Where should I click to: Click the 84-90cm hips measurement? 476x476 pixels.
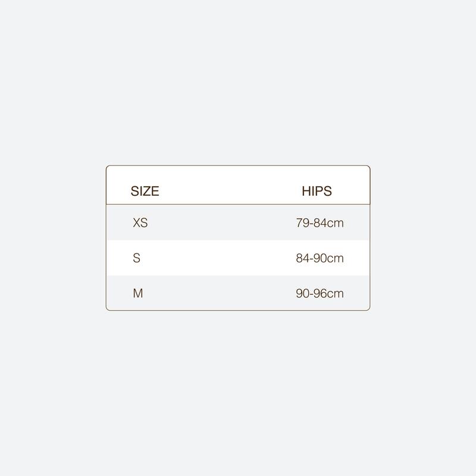320,258
